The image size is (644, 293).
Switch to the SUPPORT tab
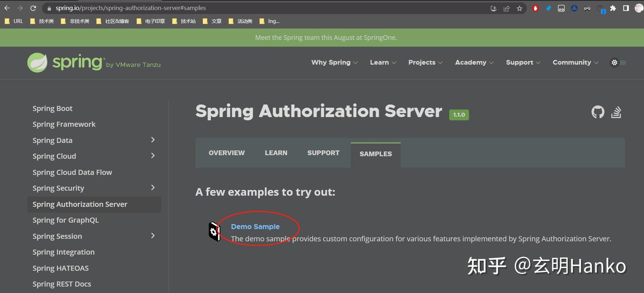(x=323, y=153)
